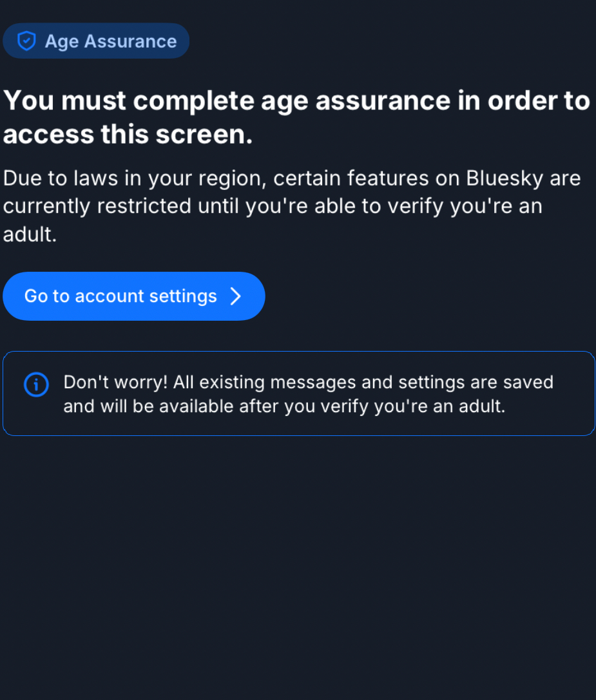Click the chevron arrow on the settings button

(236, 296)
